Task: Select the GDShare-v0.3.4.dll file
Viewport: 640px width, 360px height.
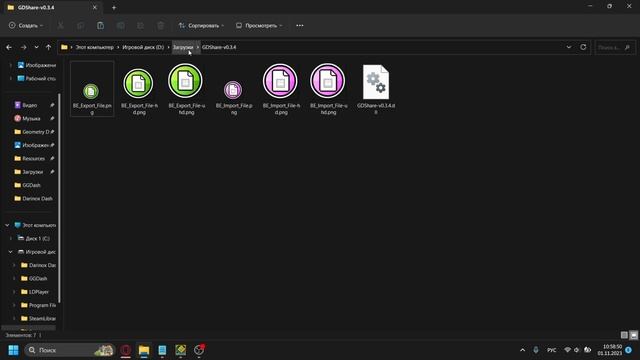Action: click(376, 89)
